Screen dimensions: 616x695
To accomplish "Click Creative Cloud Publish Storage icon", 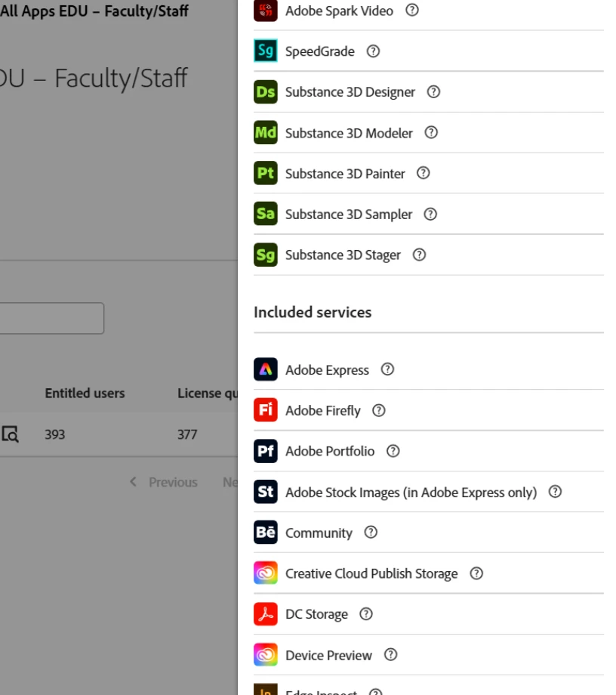I will [265, 573].
